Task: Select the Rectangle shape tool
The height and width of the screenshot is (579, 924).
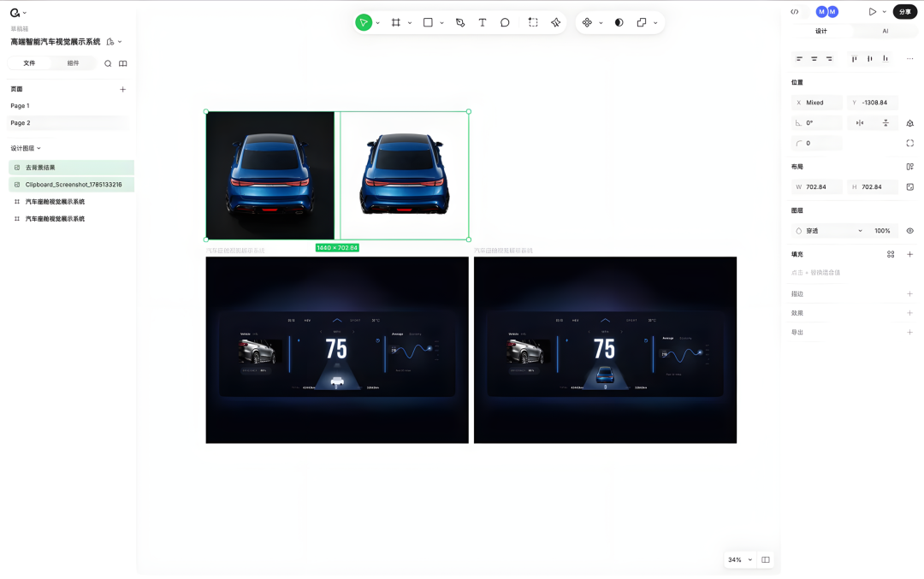Action: [428, 22]
